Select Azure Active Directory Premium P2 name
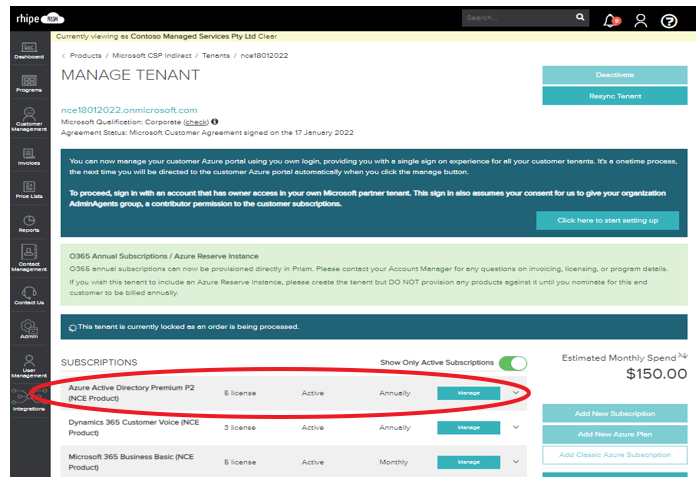Image resolution: width=699 pixels, height=490 pixels. tap(132, 393)
